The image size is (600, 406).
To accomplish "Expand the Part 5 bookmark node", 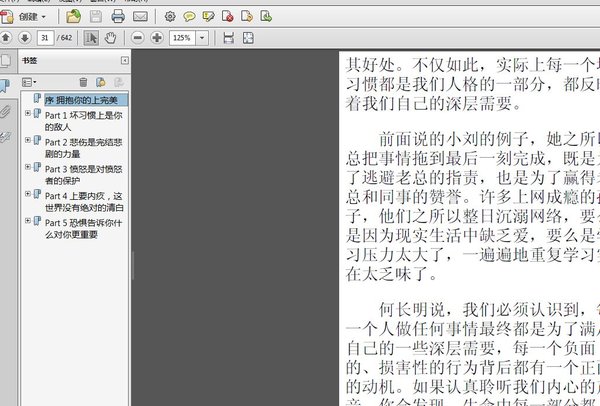I will [28, 220].
